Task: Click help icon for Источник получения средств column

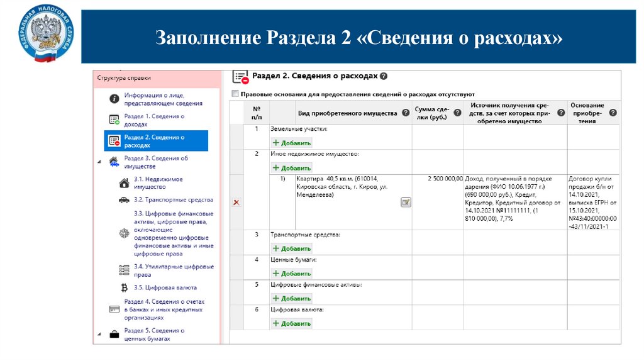Action: click(561, 113)
